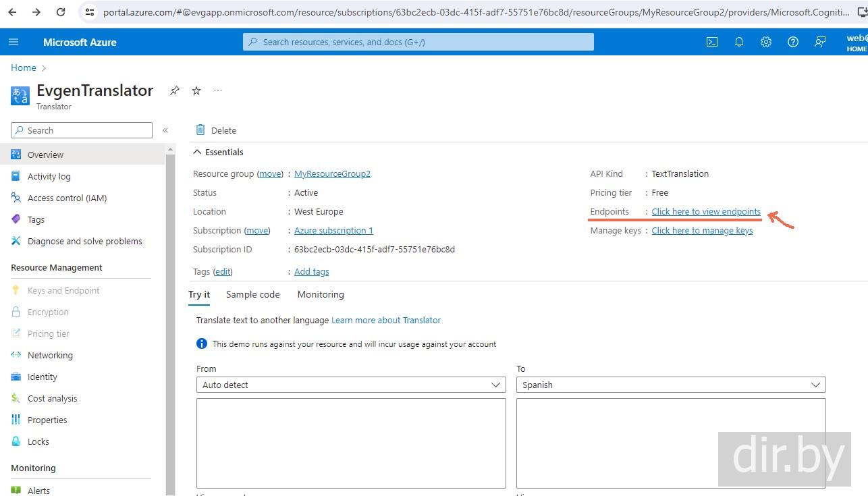Click here to view endpoints link
The width and height of the screenshot is (868, 496).
coord(706,211)
